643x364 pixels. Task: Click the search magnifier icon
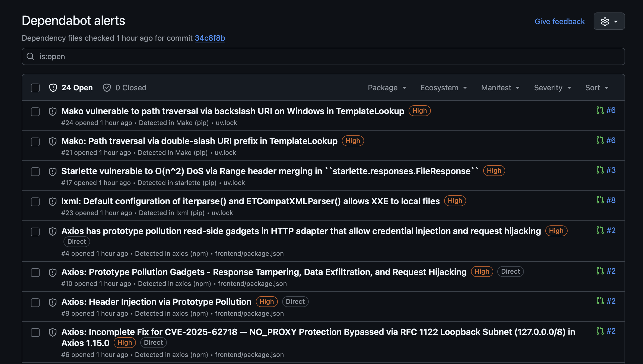[30, 56]
